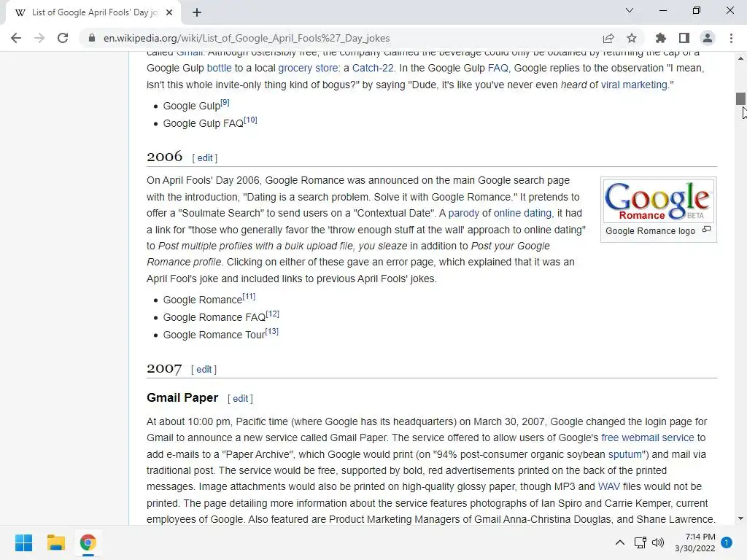Edit the Gmail Paper section
747x560 pixels.
click(x=240, y=399)
